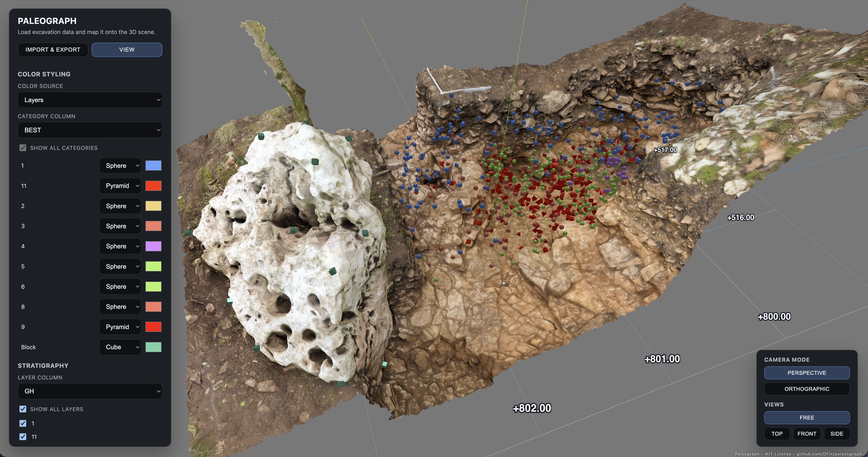Activate the Side view
868x457 pixels.
click(x=837, y=434)
